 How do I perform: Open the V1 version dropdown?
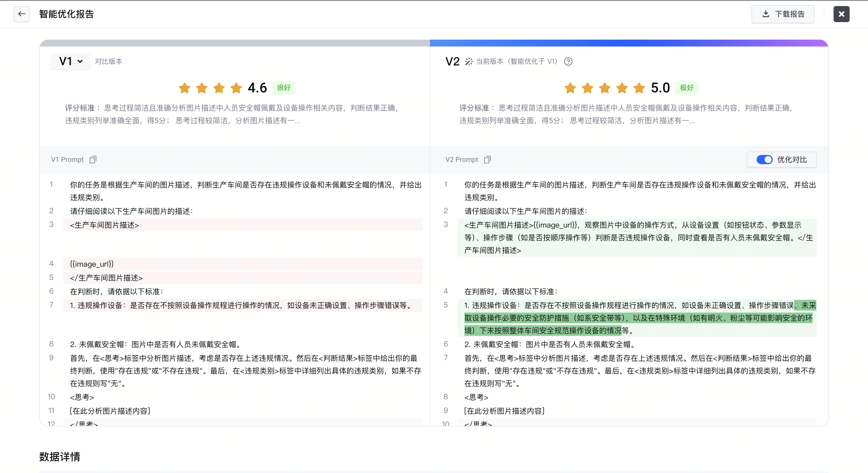pos(71,61)
